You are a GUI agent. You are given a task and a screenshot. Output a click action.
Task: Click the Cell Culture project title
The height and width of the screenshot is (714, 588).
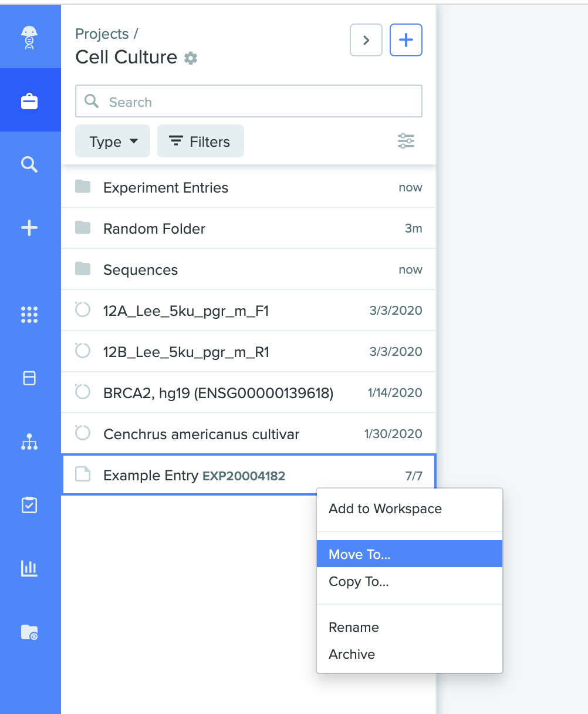pos(126,57)
